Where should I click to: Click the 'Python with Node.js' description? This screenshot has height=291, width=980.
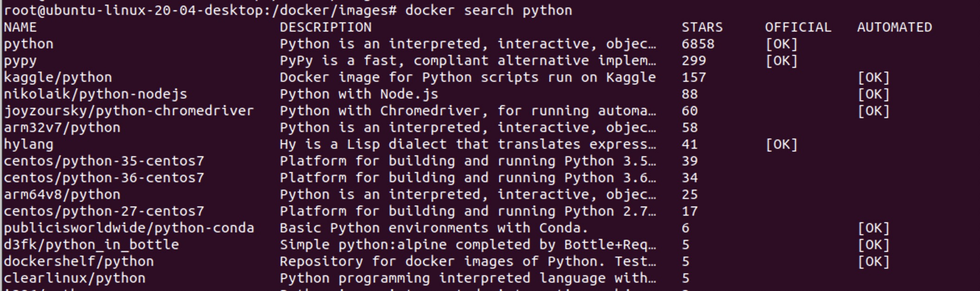(359, 94)
